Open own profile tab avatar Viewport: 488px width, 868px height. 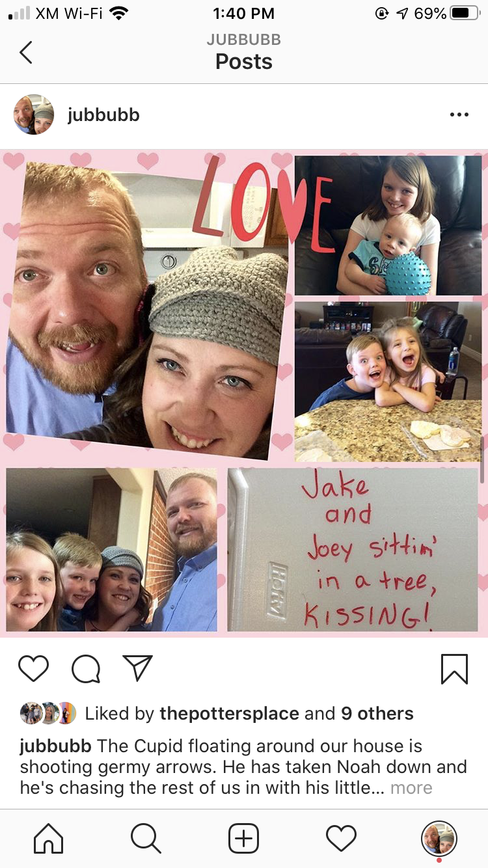(x=439, y=838)
